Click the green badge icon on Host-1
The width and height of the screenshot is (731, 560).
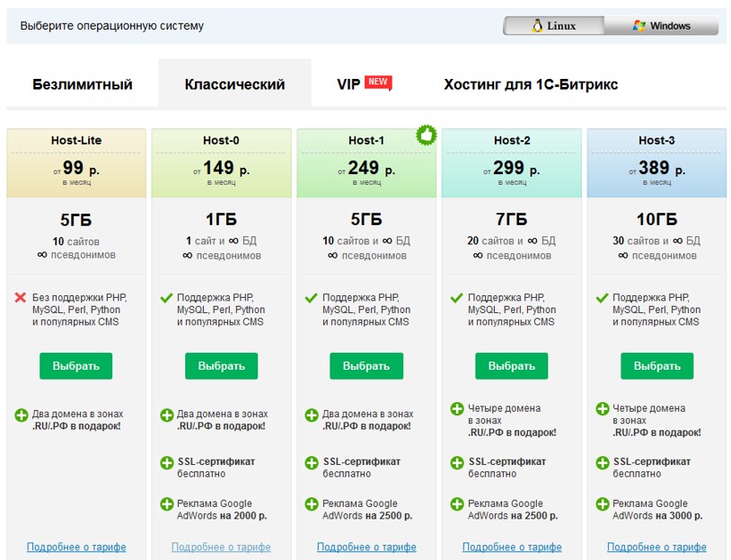pos(426,136)
